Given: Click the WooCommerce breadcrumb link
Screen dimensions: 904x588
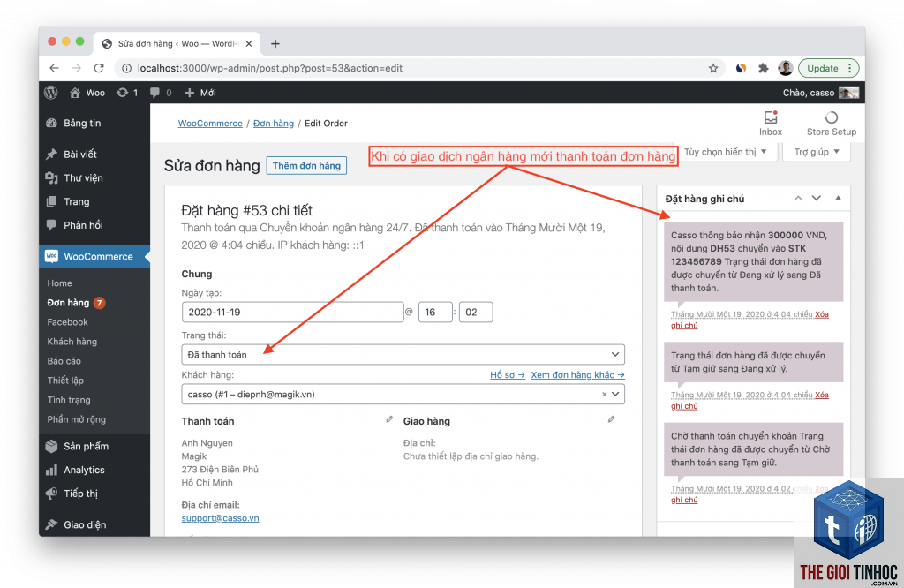Looking at the screenshot, I should 210,124.
